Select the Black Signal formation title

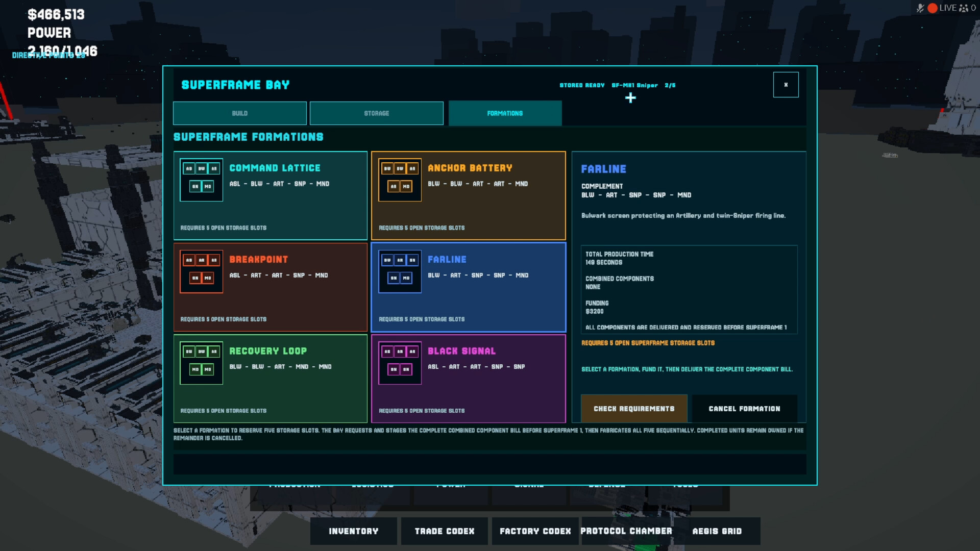point(461,351)
